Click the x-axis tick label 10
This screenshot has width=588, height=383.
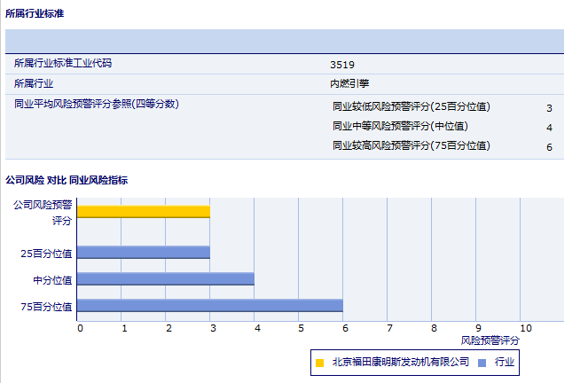point(526,328)
